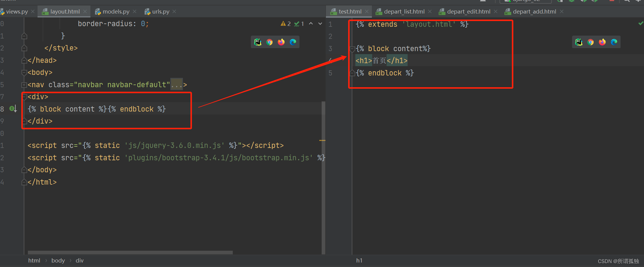The width and height of the screenshot is (644, 267).
Task: Expand the folded '...' placeholder in nav tag
Action: tap(177, 85)
